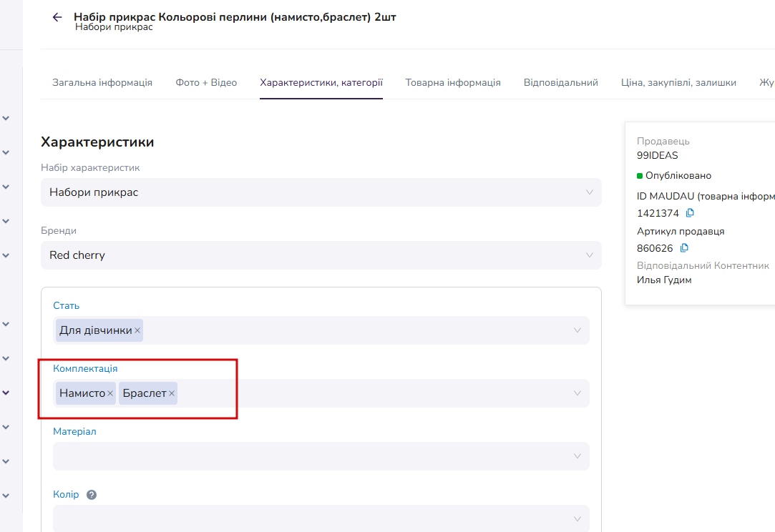Image resolution: width=775 pixels, height=532 pixels.
Task: Select the Відповідальний tab
Action: tap(561, 83)
